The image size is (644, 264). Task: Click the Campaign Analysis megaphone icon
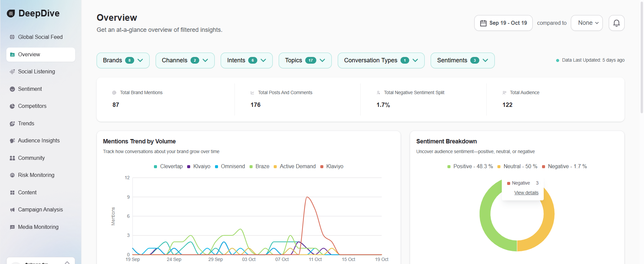(12, 209)
